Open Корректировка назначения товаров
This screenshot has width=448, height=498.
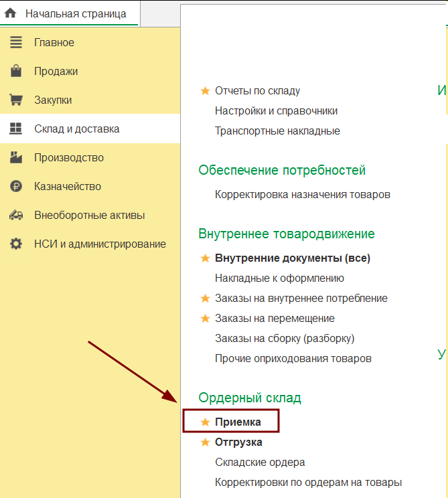303,194
